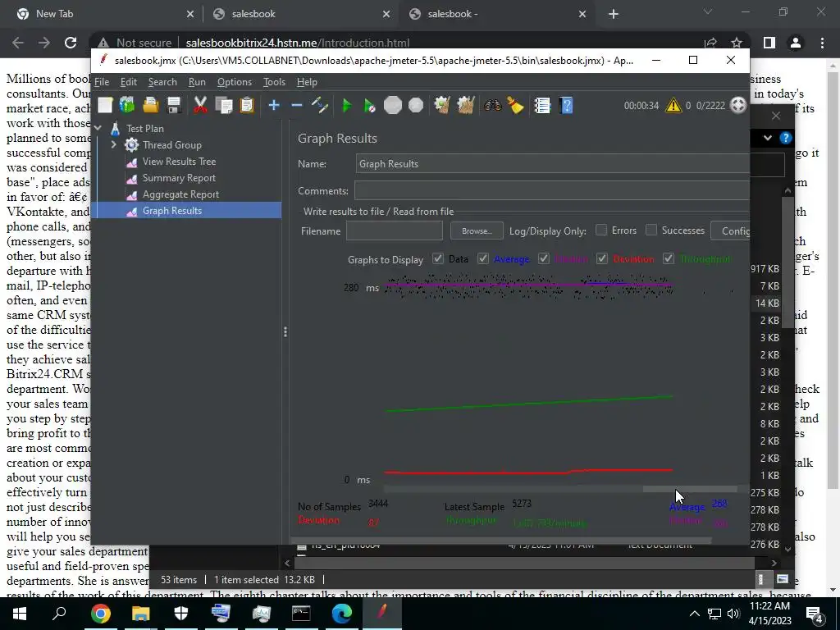Open the Windows Start menu
This screenshot has width=840, height=630.
point(20,614)
